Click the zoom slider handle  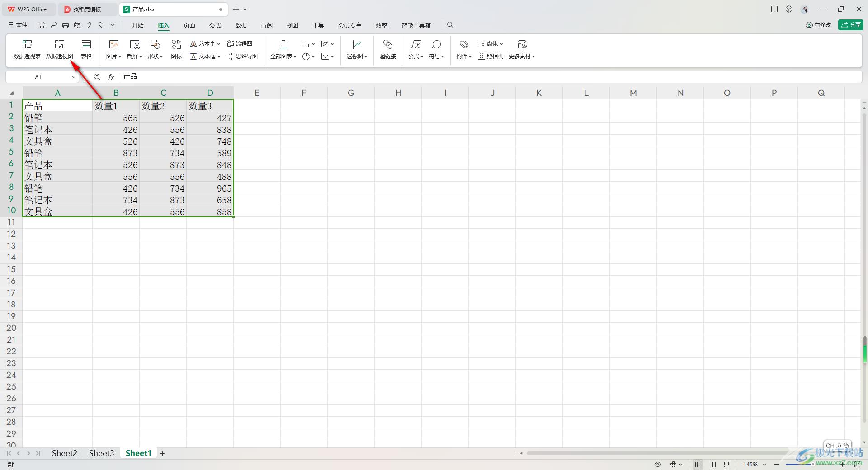[813, 465]
